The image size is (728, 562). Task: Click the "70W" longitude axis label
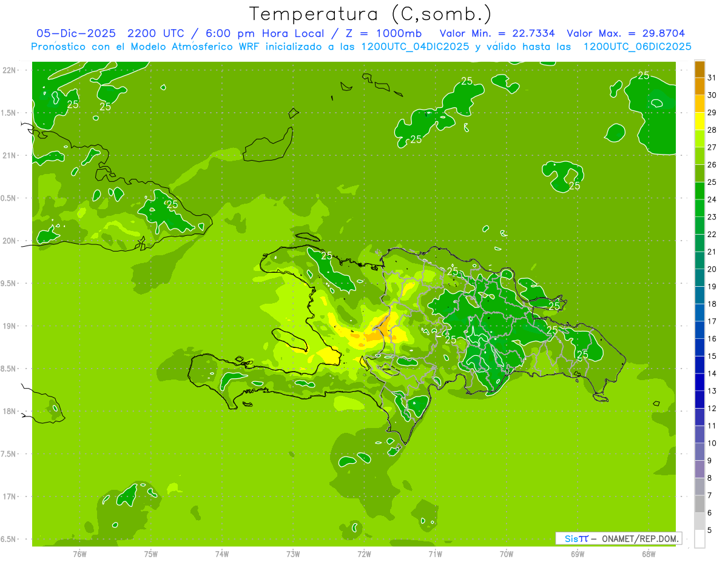click(x=507, y=554)
